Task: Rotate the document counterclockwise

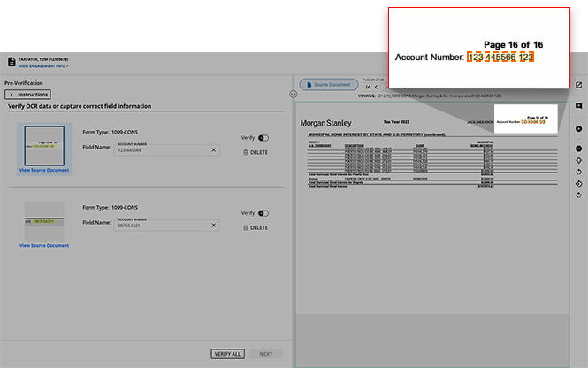Action: click(578, 172)
